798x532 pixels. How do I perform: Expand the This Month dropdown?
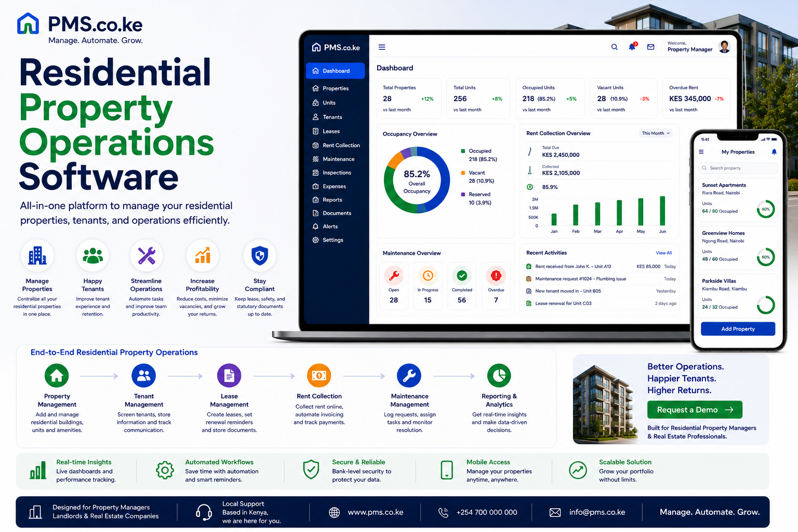[x=656, y=134]
